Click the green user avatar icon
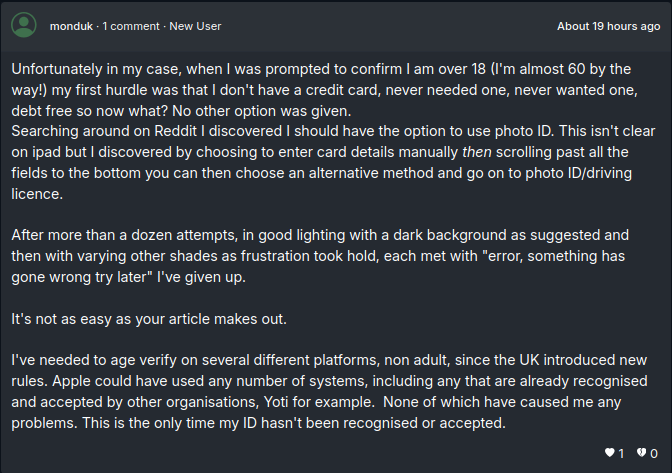 (26, 26)
